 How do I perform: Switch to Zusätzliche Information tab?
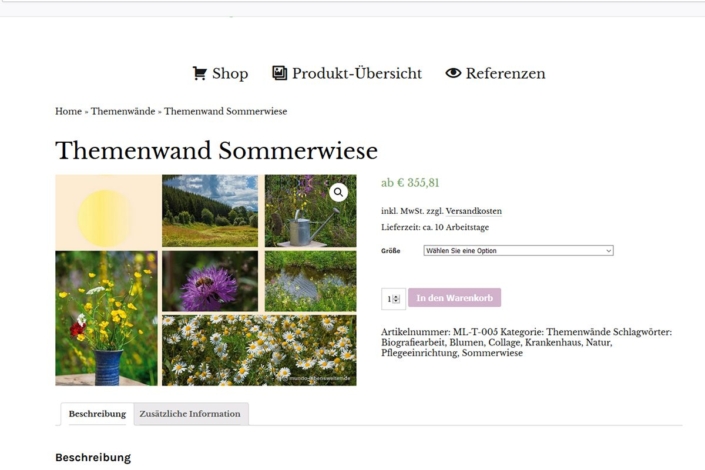190,414
